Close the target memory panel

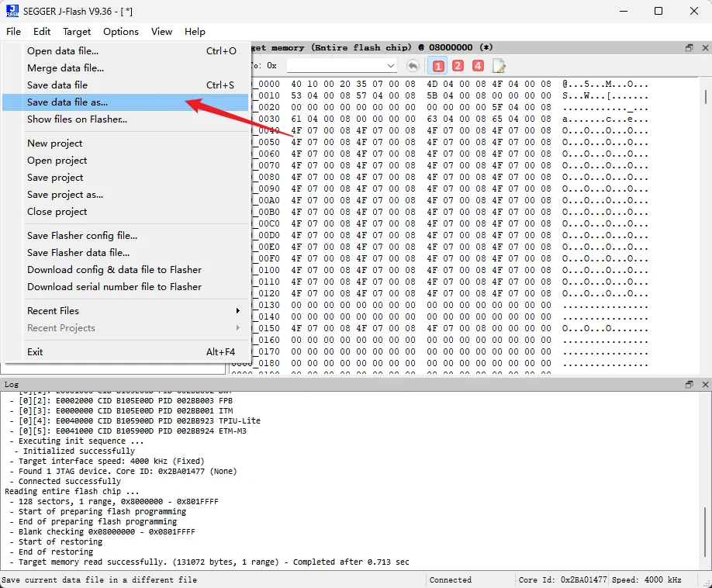705,47
